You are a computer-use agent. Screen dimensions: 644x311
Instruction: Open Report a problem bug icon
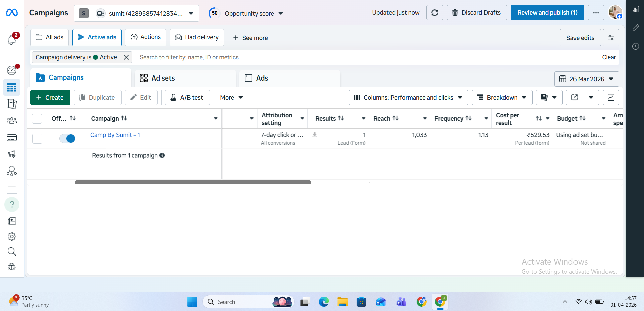[12, 267]
